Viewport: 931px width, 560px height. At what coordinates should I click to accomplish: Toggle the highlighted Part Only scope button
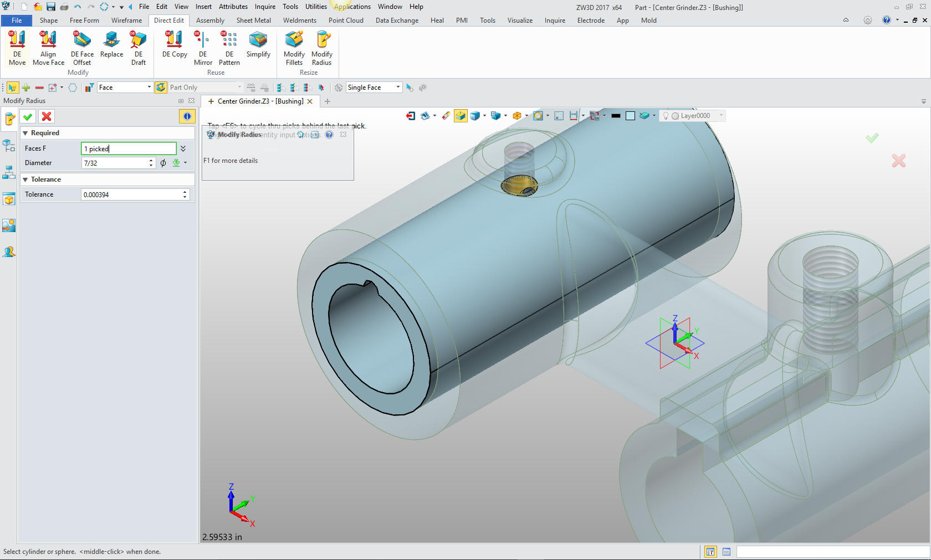click(161, 88)
